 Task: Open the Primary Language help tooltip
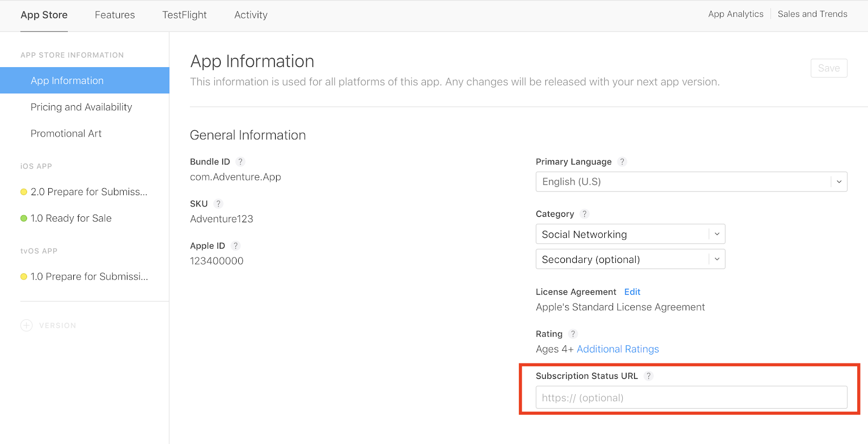click(x=622, y=162)
